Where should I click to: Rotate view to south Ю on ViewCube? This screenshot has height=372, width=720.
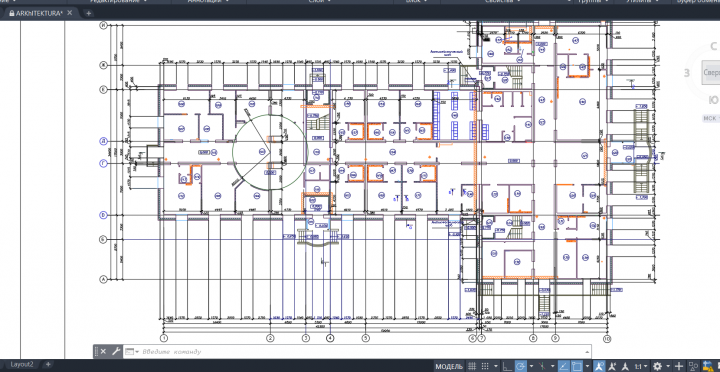(x=714, y=100)
